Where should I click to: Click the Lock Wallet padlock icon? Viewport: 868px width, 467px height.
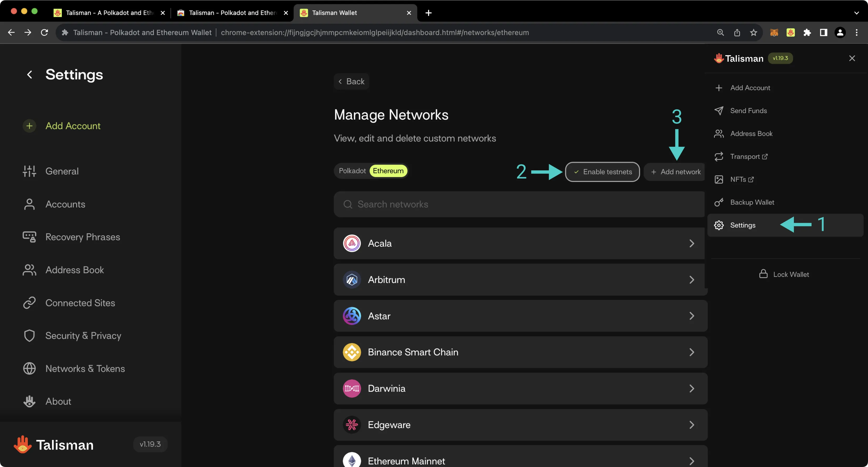[763, 274]
